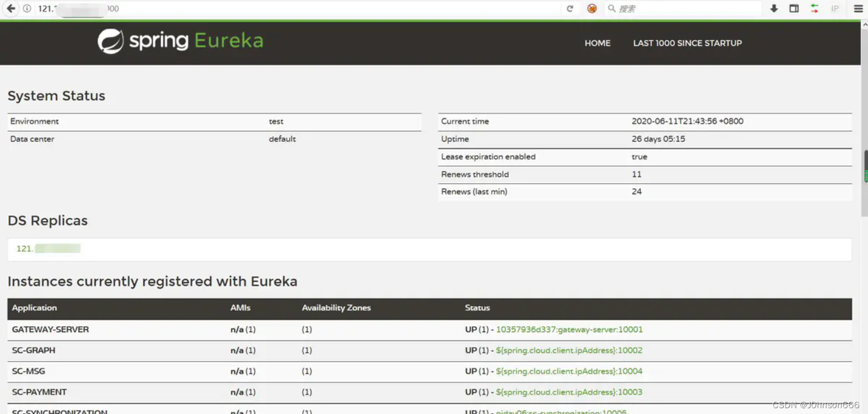Viewport: 868px width, 414px height.
Task: Click the magnifier icon in search bar
Action: pyautogui.click(x=611, y=8)
